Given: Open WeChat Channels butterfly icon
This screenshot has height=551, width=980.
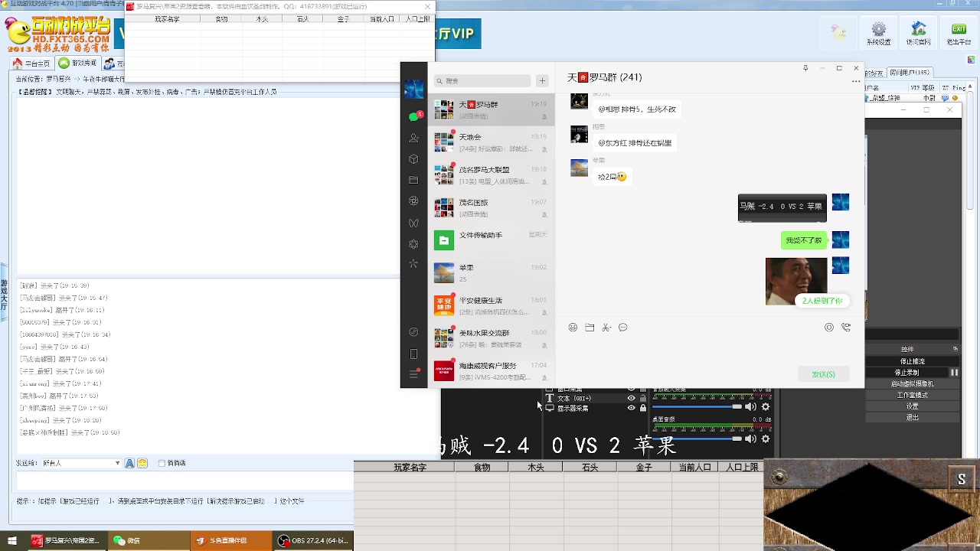Looking at the screenshot, I should pos(413,223).
